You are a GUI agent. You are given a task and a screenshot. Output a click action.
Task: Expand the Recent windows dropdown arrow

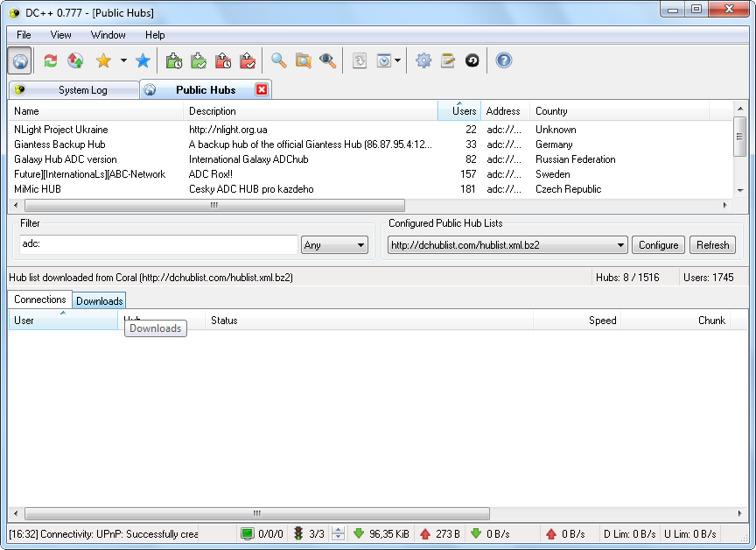[x=397, y=60]
